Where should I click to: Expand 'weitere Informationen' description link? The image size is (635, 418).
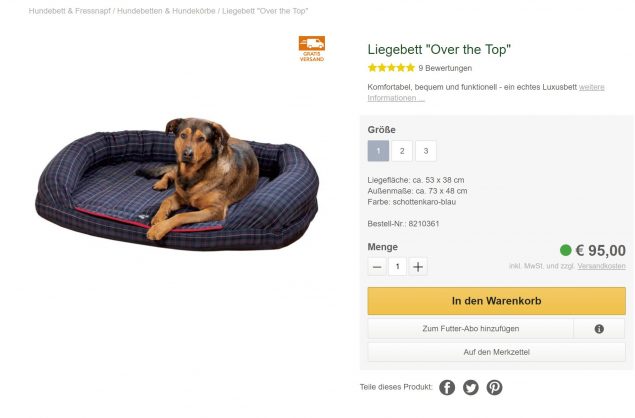pos(486,92)
